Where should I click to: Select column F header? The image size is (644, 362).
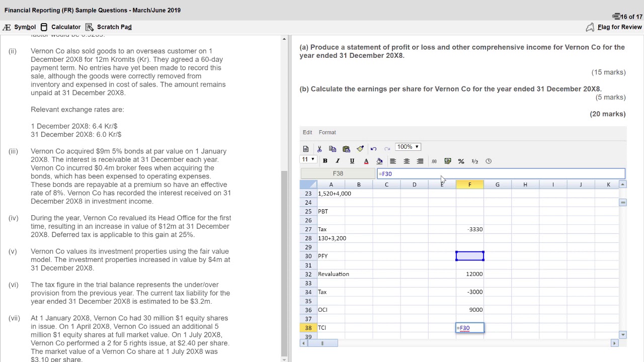click(x=470, y=185)
